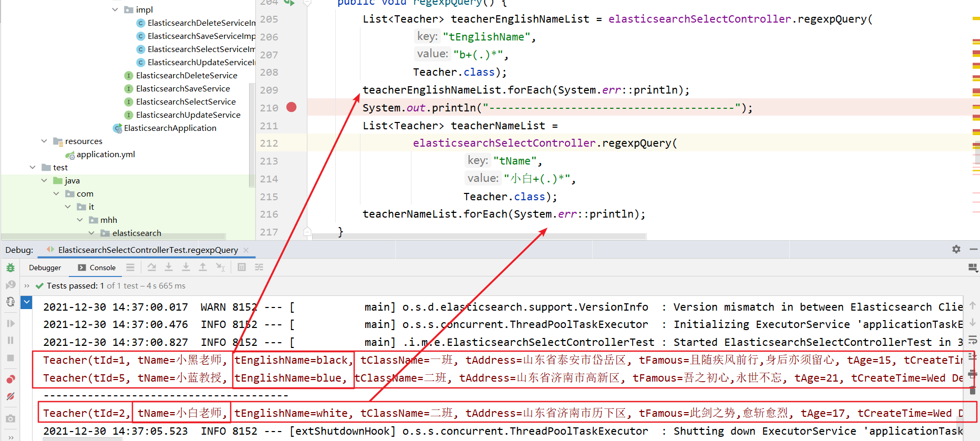This screenshot has width=980, height=441.
Task: Switch to the Console tab
Action: click(x=97, y=268)
